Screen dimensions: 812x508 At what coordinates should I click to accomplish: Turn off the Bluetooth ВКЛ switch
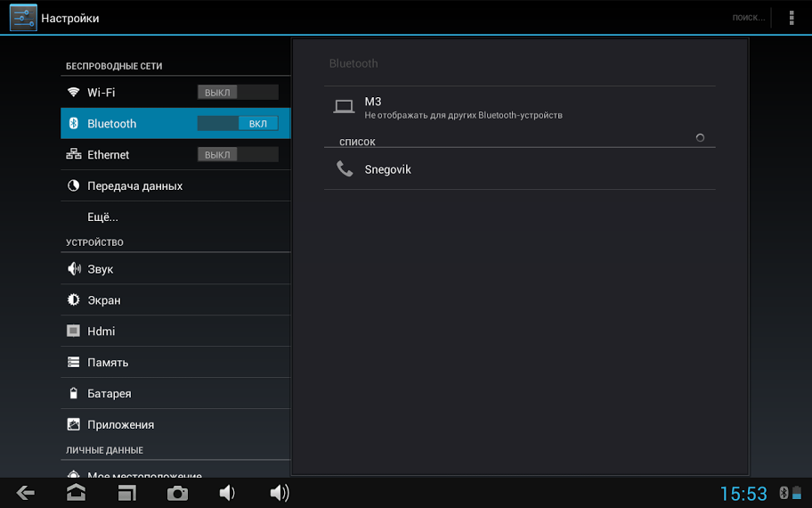click(x=238, y=123)
